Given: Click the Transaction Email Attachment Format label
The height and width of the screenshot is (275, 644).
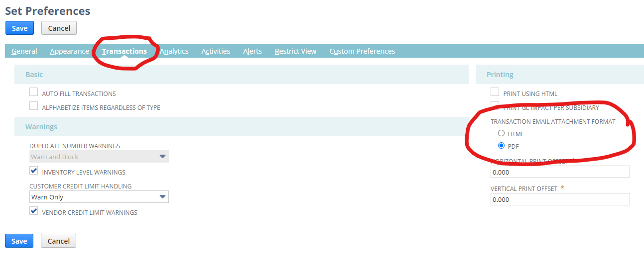Looking at the screenshot, I should pos(553,121).
